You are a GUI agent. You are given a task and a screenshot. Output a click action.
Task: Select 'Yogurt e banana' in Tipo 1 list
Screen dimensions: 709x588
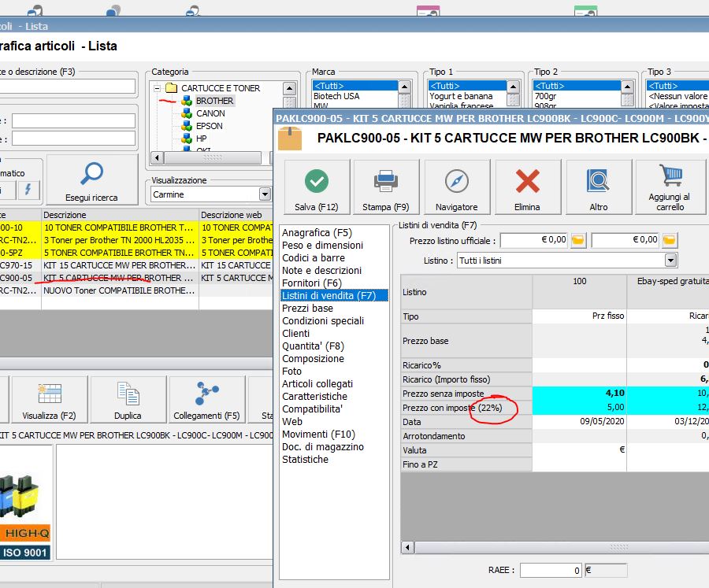pos(461,96)
